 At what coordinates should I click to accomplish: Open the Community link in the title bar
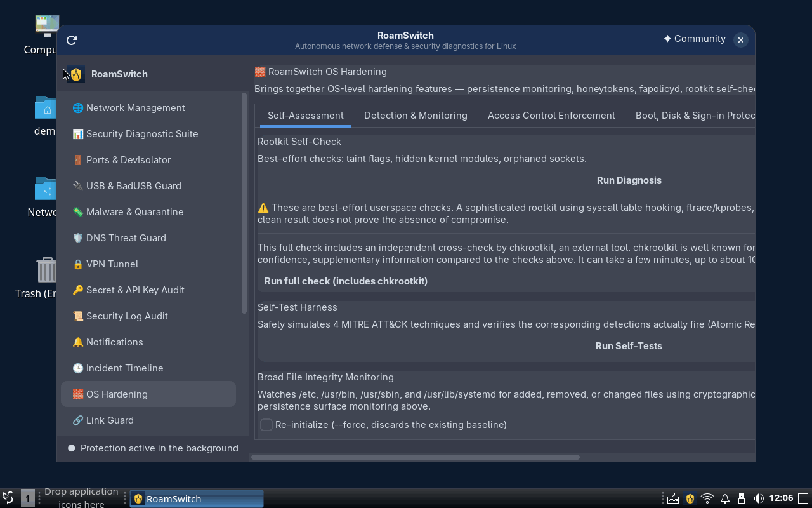694,39
